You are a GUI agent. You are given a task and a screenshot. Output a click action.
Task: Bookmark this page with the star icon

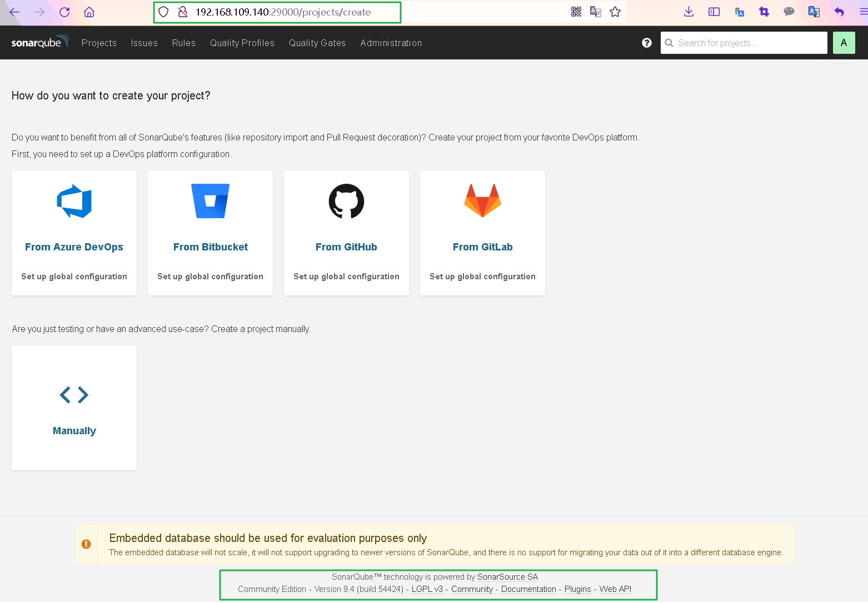(615, 12)
